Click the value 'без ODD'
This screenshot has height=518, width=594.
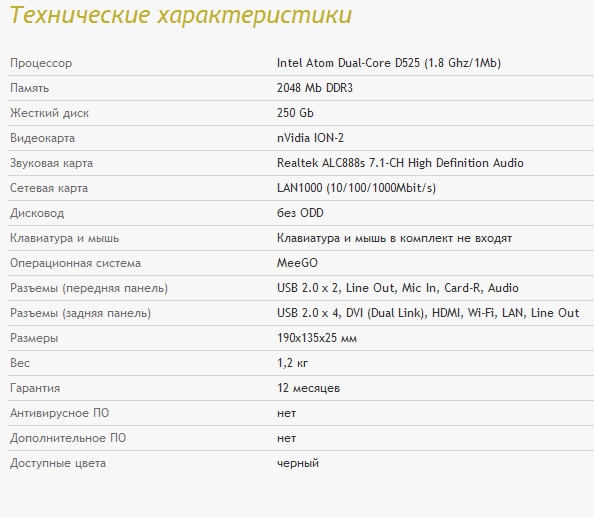(300, 213)
